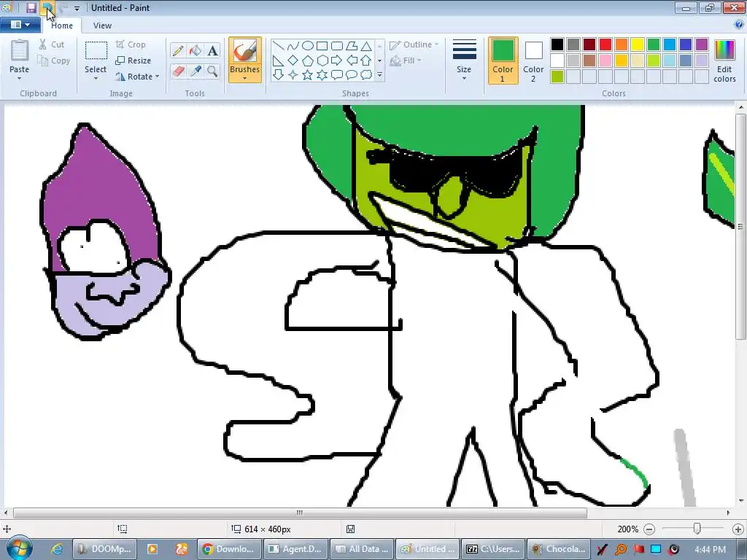Choose the Pentagon shape
Screen dimensions: 747x560
click(308, 61)
